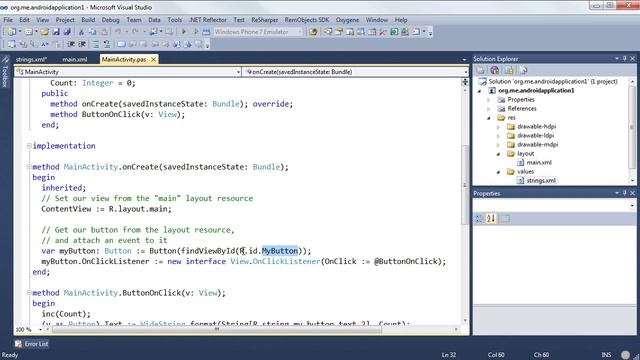Click the Undo arrow icon

pyautogui.click(x=118, y=31)
